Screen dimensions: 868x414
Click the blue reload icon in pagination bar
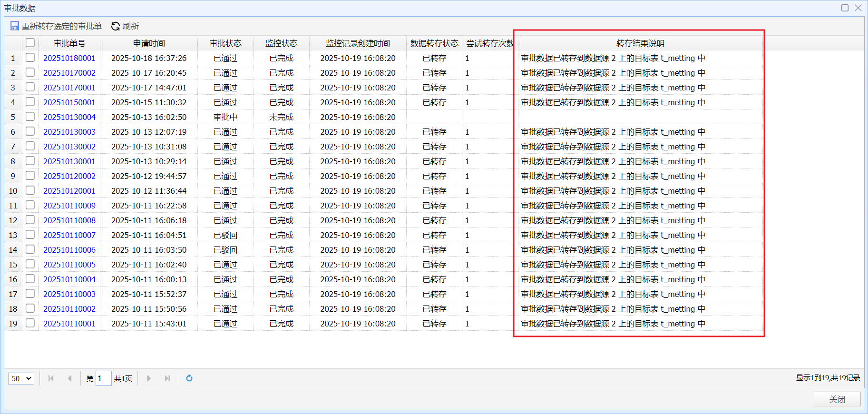(x=189, y=378)
